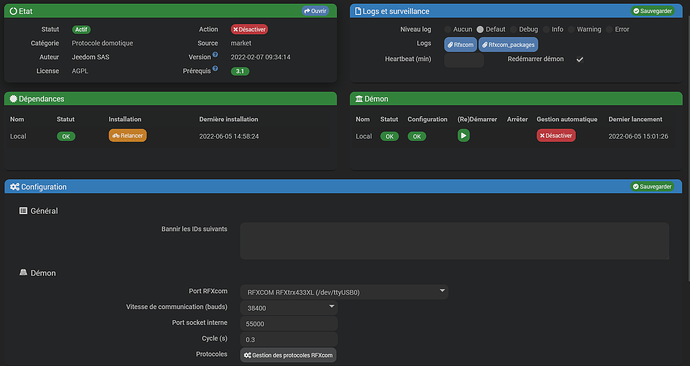Click the Configuration OK badge in Démon row
This screenshot has width=690, height=366.
pos(417,136)
